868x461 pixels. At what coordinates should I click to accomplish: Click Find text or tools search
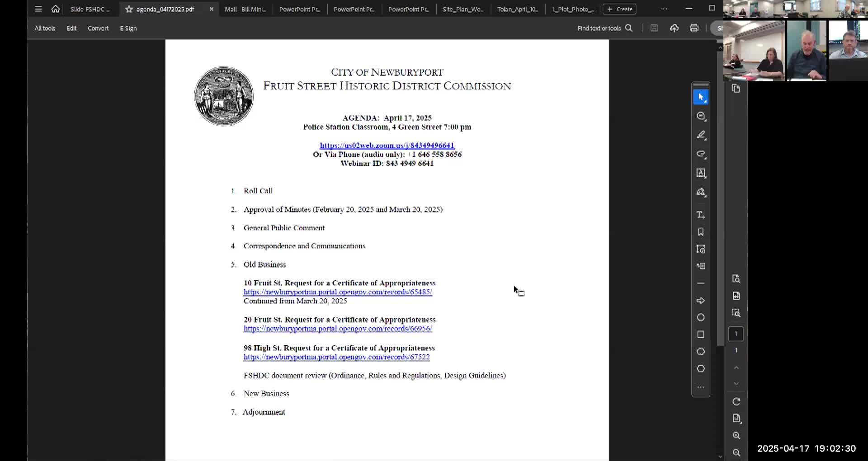[x=604, y=28]
